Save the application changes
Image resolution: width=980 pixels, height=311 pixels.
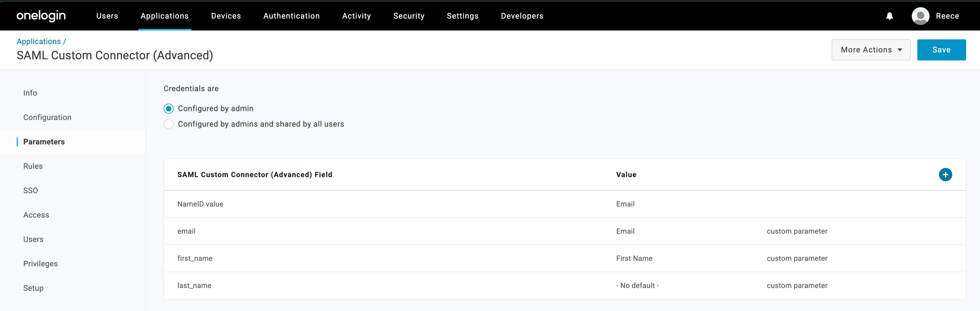(x=941, y=50)
